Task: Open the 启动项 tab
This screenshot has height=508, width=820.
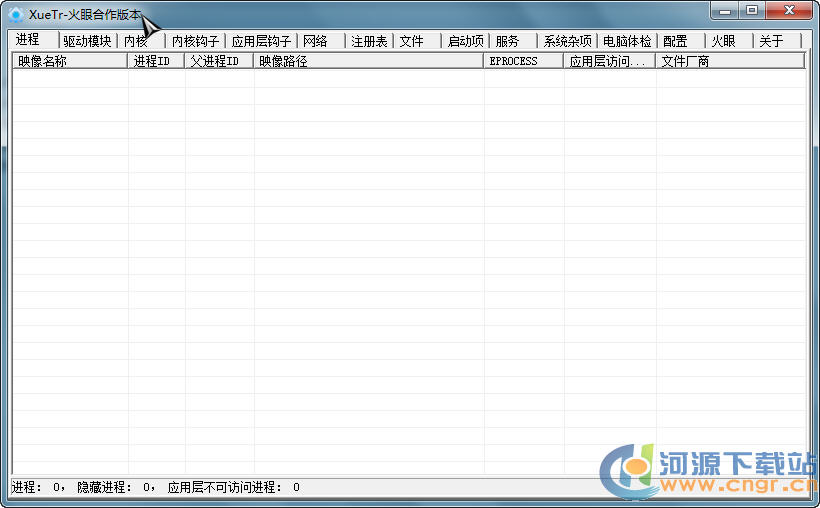Action: tap(465, 41)
